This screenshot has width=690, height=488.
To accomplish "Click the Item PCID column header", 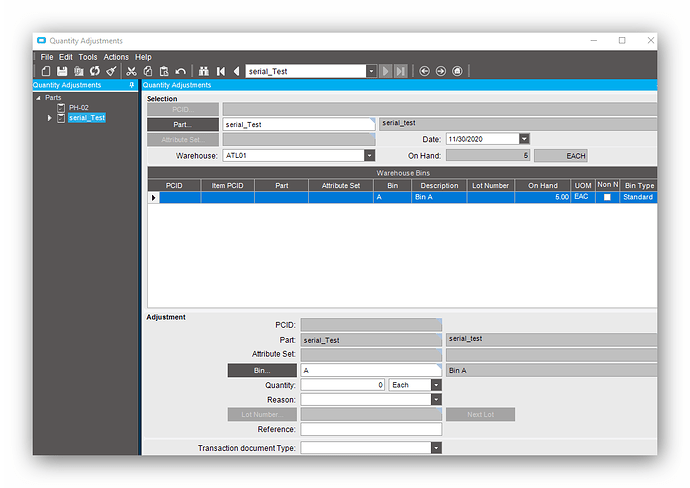I will 227,186.
